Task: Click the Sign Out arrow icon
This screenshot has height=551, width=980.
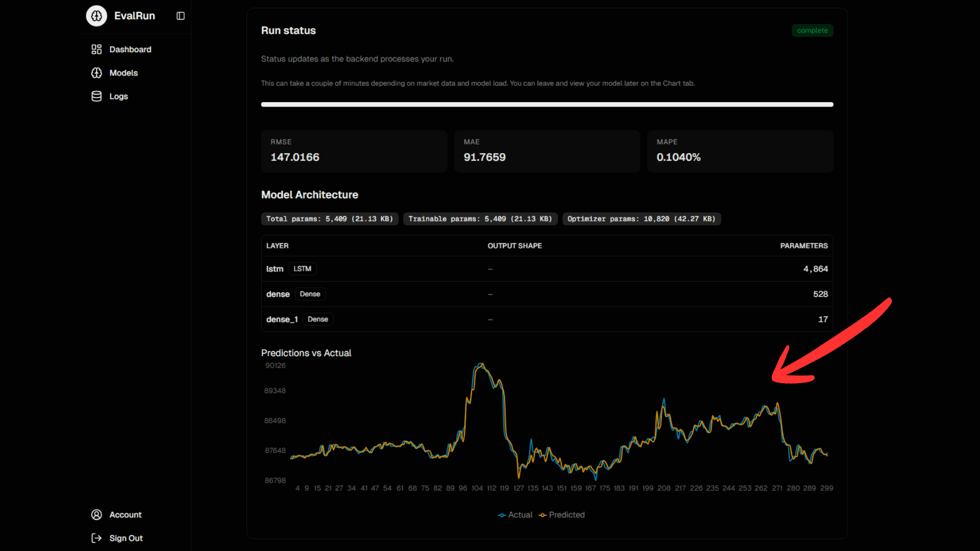Action: coord(96,538)
